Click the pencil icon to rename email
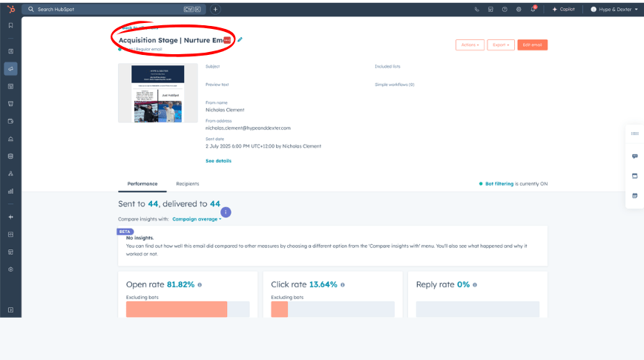644x360 pixels. click(x=240, y=39)
